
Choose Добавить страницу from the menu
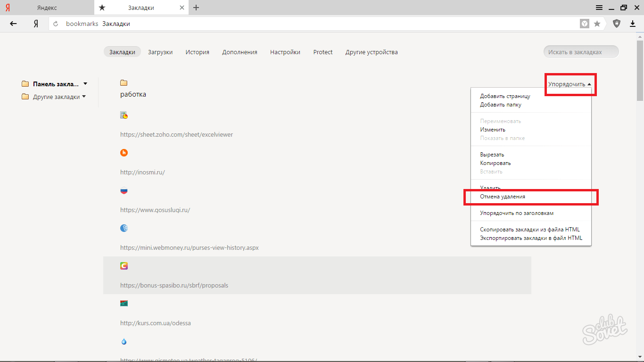coord(505,96)
